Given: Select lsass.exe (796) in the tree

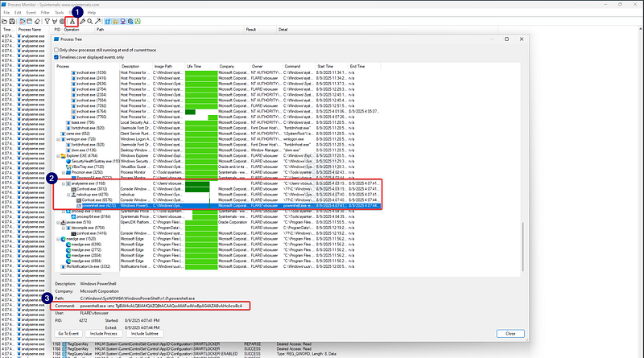Looking at the screenshot, I should click(83, 123).
